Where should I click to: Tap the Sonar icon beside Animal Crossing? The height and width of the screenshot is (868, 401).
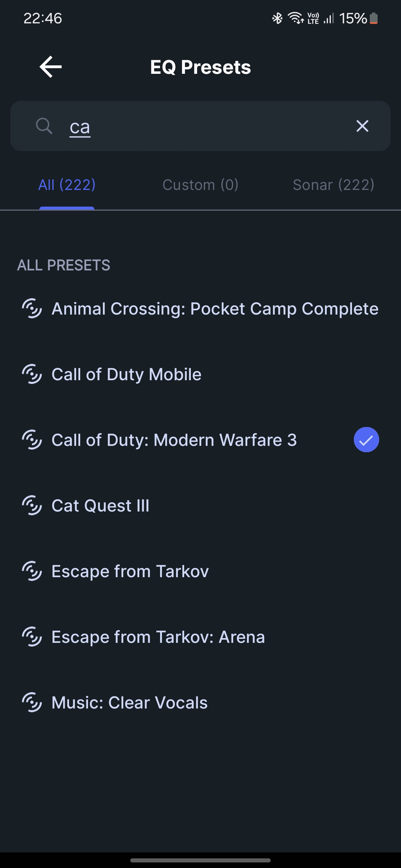(x=32, y=309)
